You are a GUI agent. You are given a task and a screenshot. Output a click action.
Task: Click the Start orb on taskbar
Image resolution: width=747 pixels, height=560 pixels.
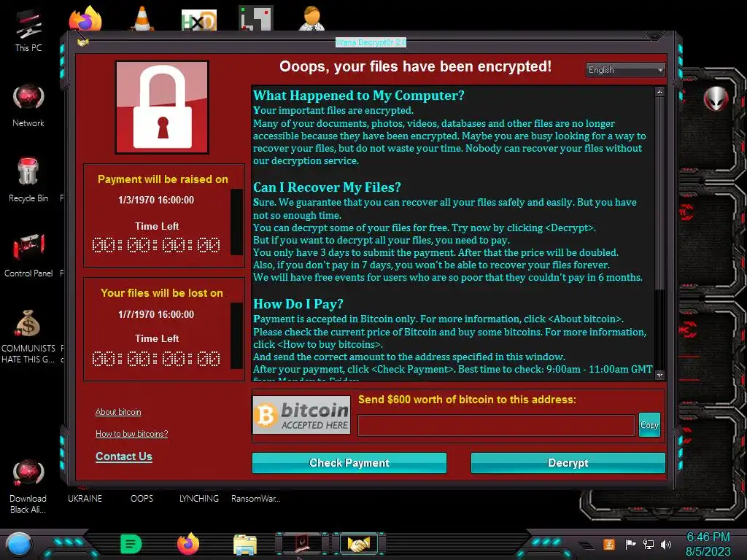[19, 544]
